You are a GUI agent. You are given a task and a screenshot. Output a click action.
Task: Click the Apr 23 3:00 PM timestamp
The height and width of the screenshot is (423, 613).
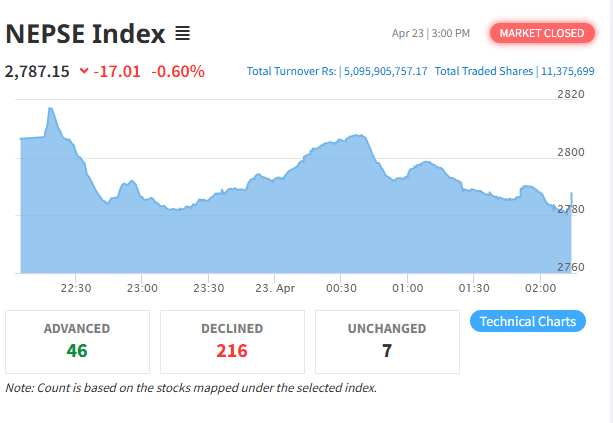[431, 33]
